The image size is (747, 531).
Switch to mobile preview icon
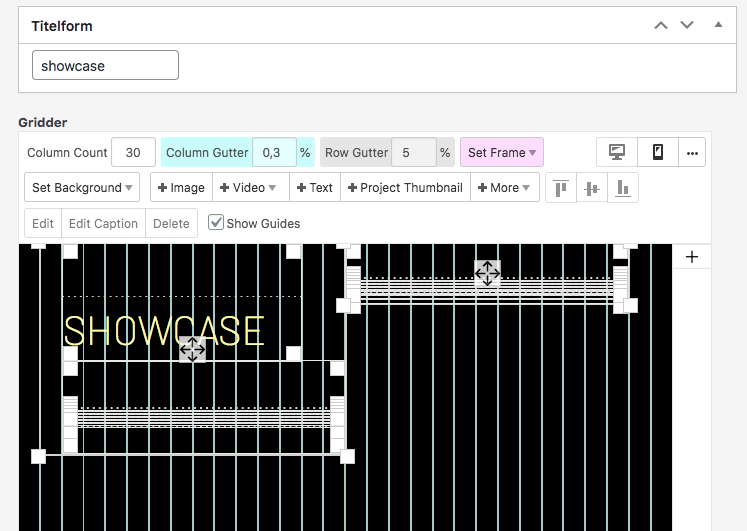point(658,152)
